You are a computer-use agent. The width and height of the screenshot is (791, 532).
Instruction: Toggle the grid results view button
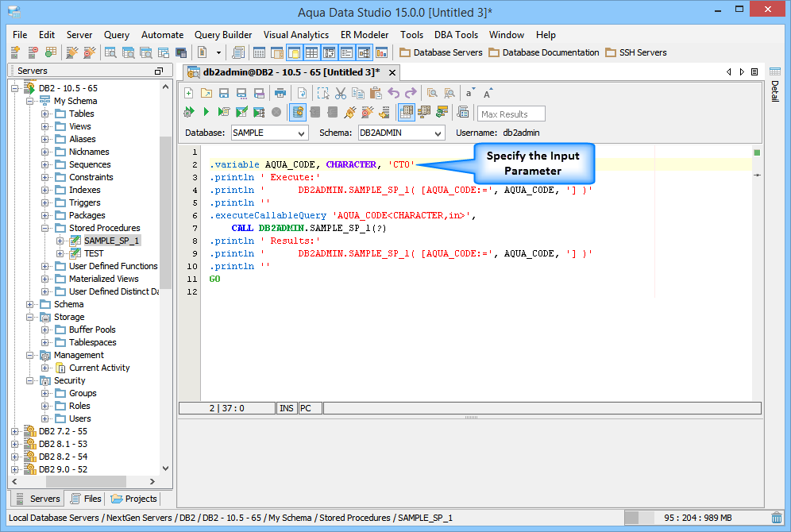pyautogui.click(x=406, y=113)
